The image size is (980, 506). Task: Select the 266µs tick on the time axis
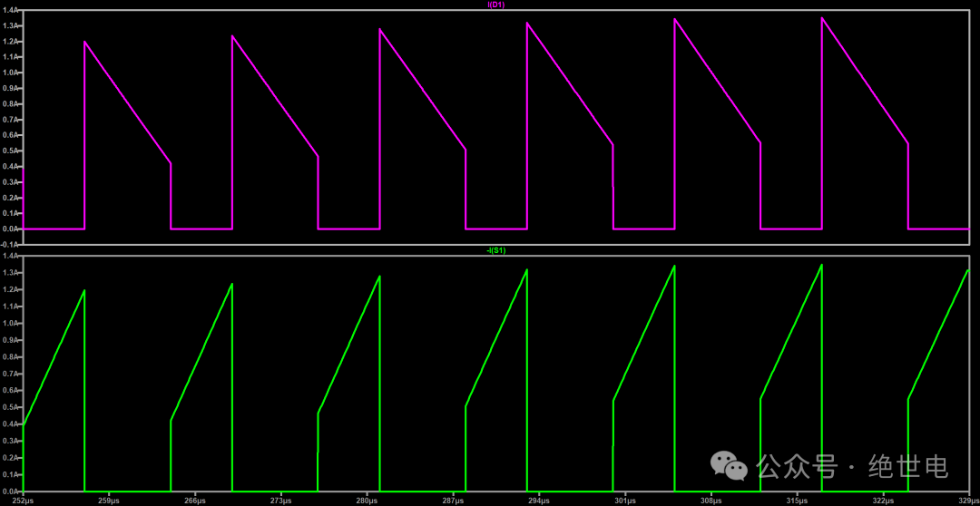[x=194, y=500]
